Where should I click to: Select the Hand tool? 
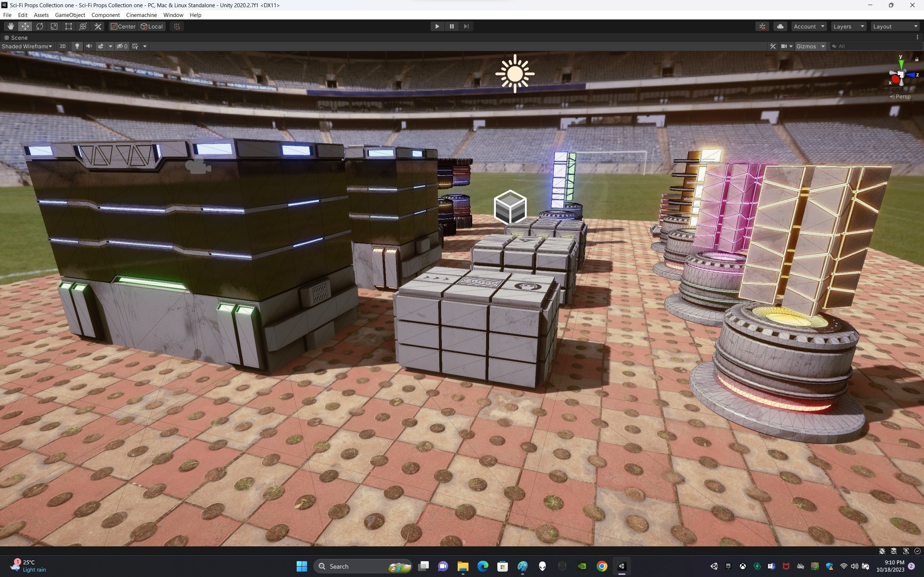[x=10, y=26]
